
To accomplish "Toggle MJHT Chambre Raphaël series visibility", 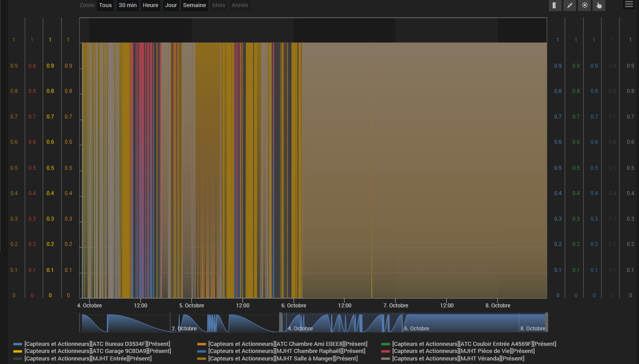I will pos(287,351).
